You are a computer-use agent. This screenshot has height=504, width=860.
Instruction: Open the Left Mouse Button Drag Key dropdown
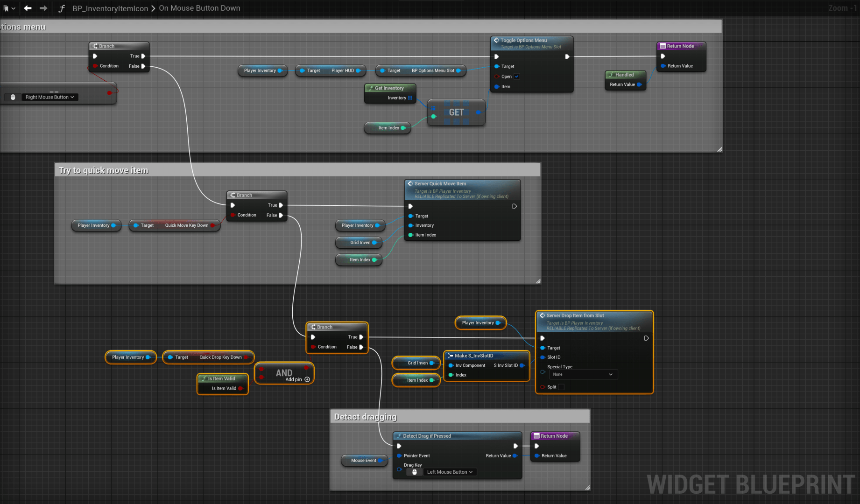(x=450, y=472)
